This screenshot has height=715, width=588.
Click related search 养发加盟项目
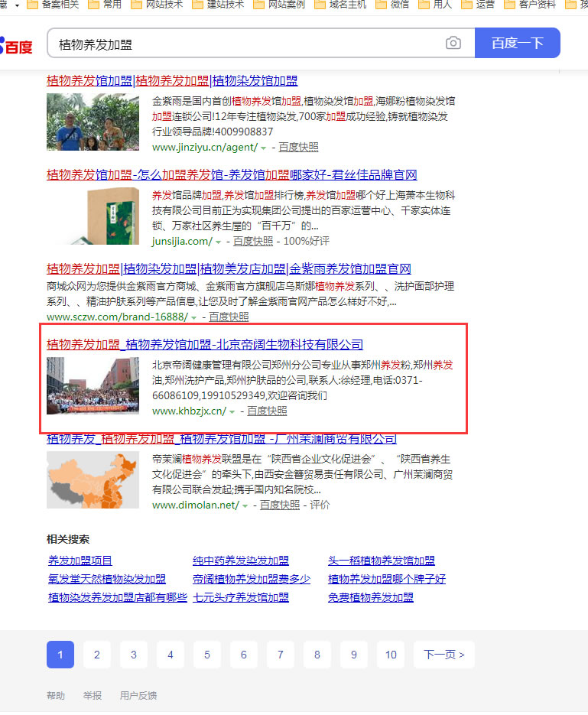point(80,561)
